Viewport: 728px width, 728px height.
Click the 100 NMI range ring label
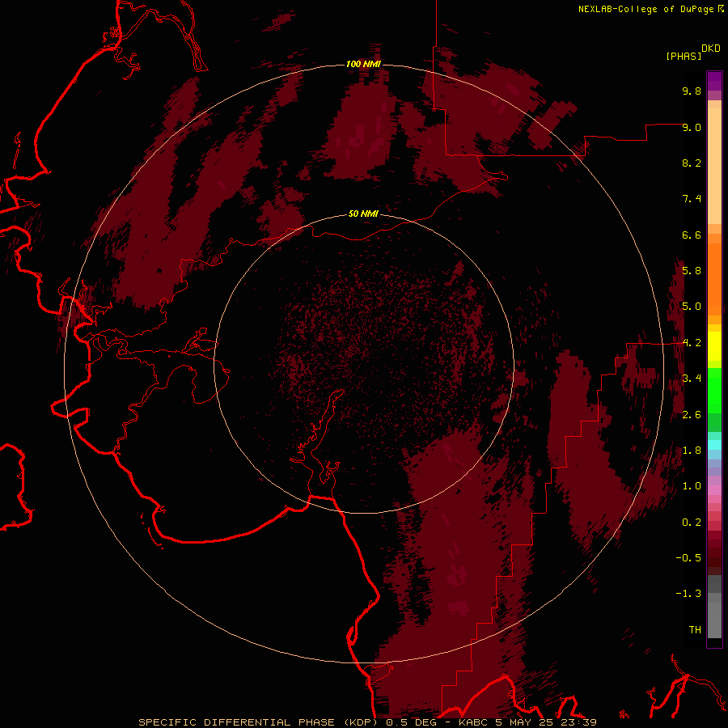point(363,64)
